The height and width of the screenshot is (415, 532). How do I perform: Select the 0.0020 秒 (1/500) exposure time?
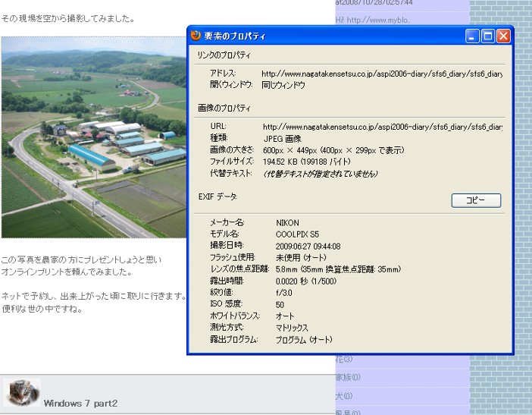click(x=306, y=281)
